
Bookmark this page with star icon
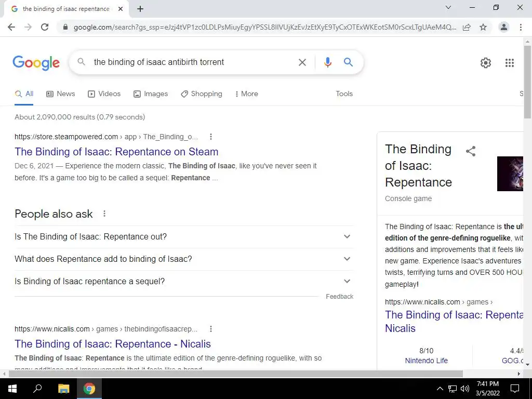[483, 27]
